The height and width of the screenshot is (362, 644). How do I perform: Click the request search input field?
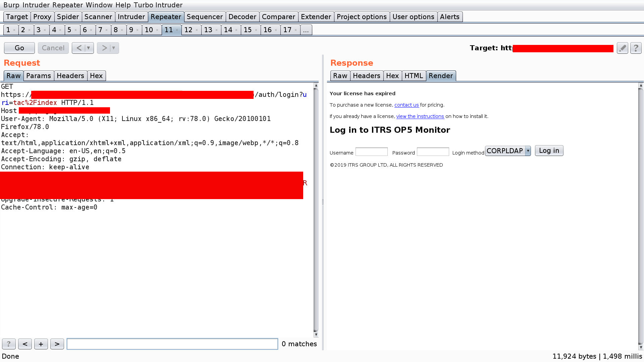tap(172, 344)
